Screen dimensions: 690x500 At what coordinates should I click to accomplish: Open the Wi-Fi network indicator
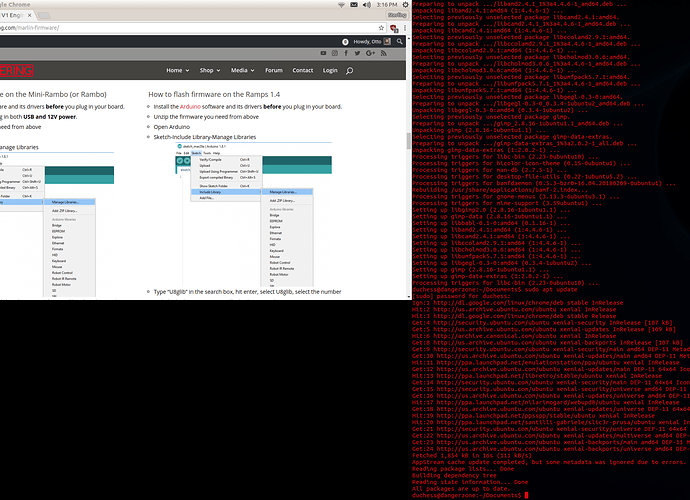pos(341,5)
